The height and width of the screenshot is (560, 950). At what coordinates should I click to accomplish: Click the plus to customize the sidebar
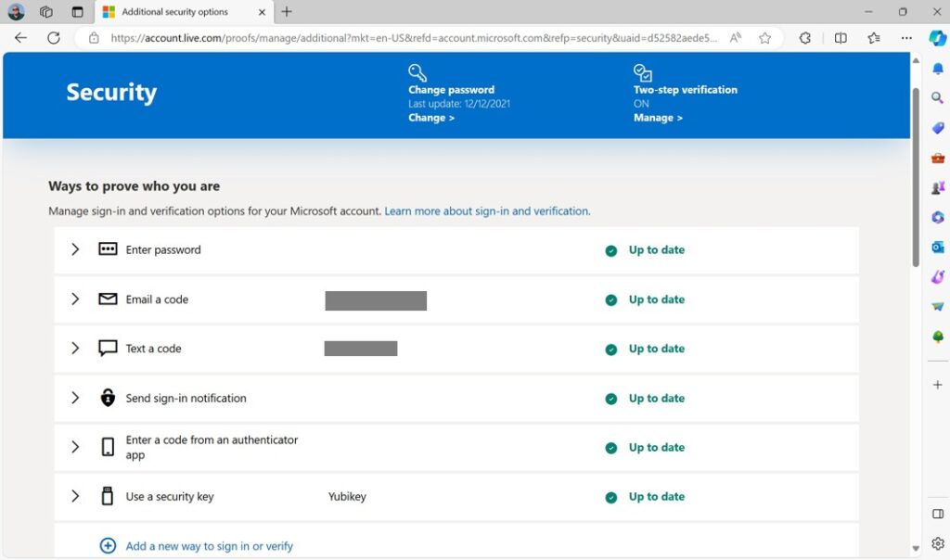(x=936, y=384)
